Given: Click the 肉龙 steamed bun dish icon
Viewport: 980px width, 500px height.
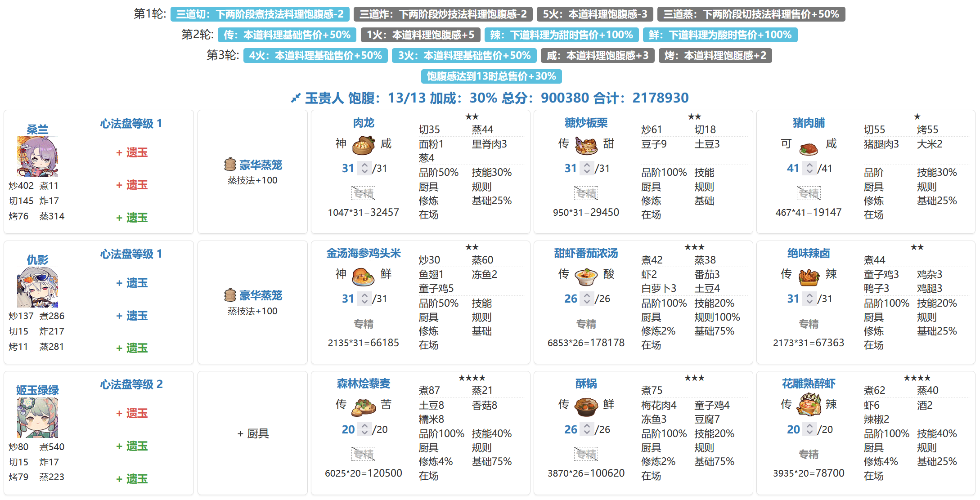Looking at the screenshot, I should pos(363,145).
